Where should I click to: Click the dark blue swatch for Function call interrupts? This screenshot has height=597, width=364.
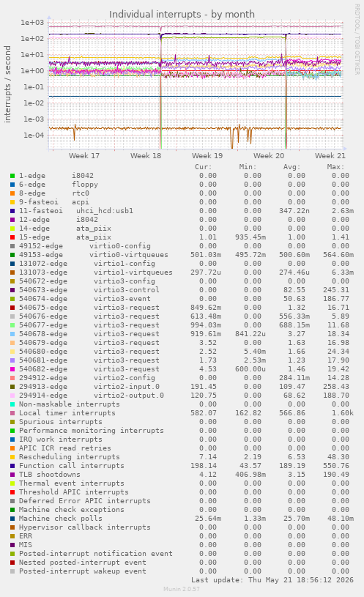pyautogui.click(x=12, y=466)
